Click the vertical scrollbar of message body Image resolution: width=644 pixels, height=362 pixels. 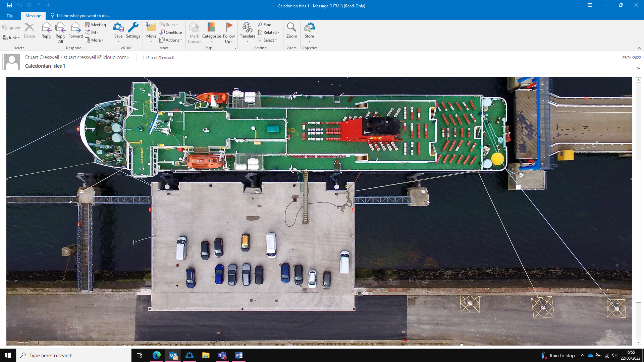tap(638, 231)
